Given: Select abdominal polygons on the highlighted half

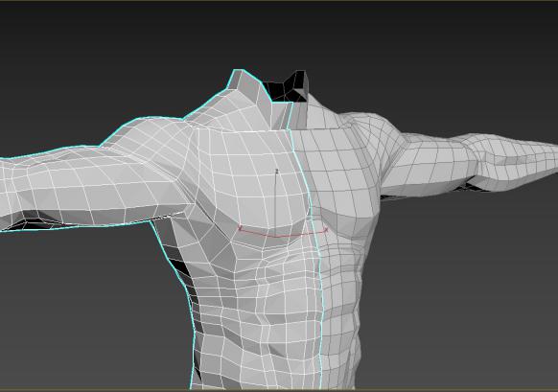Looking at the screenshot, I should (x=260, y=320).
